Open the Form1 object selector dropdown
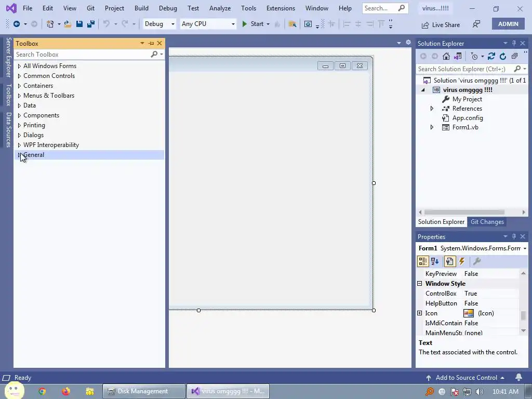532x399 pixels. pyautogui.click(x=525, y=248)
